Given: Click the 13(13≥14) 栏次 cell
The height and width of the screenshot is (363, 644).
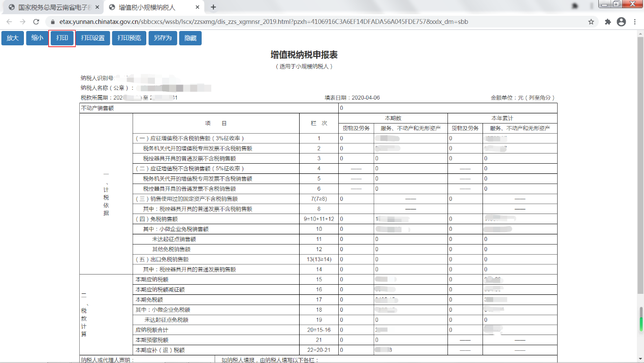Looking at the screenshot, I should pyautogui.click(x=319, y=259).
